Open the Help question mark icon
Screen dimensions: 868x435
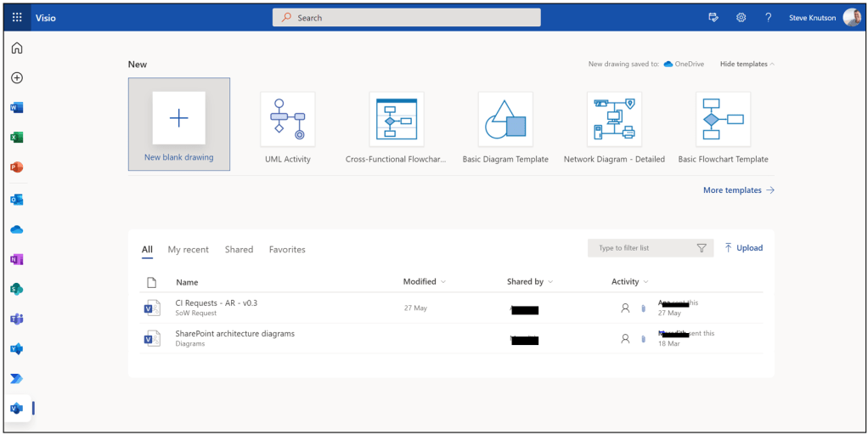pos(768,18)
